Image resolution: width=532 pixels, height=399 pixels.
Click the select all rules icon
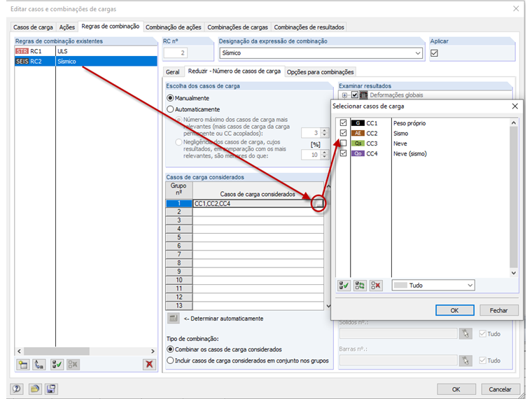(57, 365)
